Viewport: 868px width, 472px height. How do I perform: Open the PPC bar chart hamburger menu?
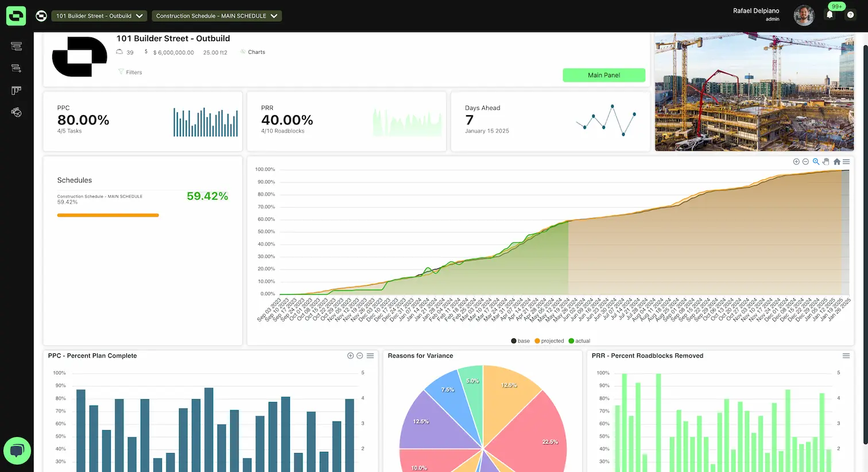(370, 356)
